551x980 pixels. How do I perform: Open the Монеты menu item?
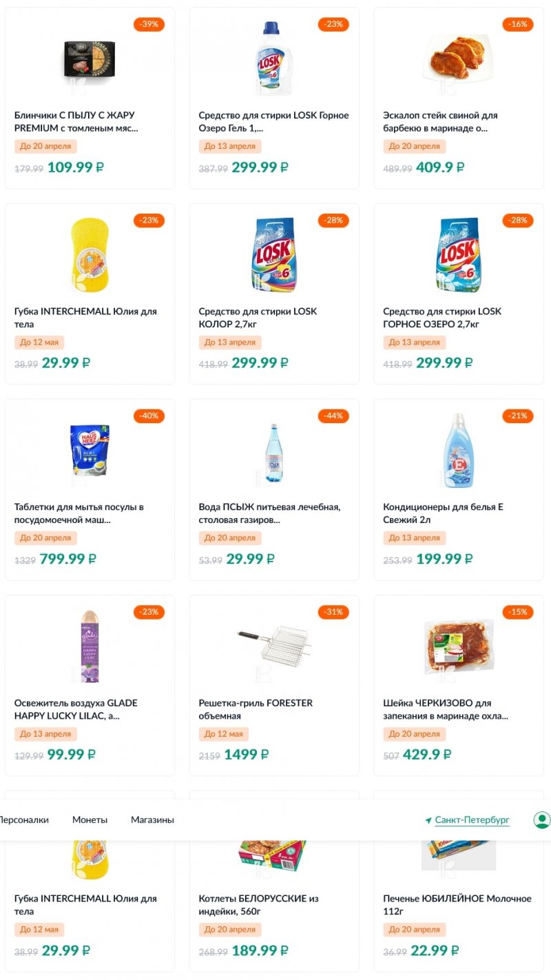pyautogui.click(x=90, y=820)
